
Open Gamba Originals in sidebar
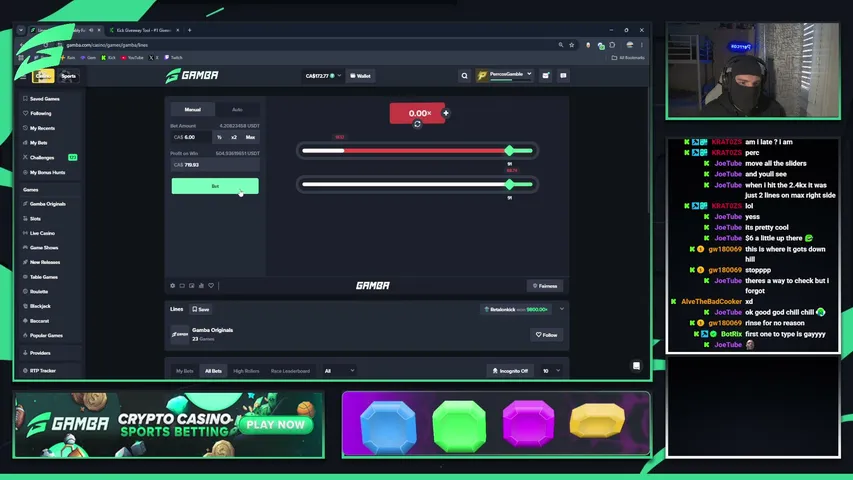pyautogui.click(x=47, y=204)
